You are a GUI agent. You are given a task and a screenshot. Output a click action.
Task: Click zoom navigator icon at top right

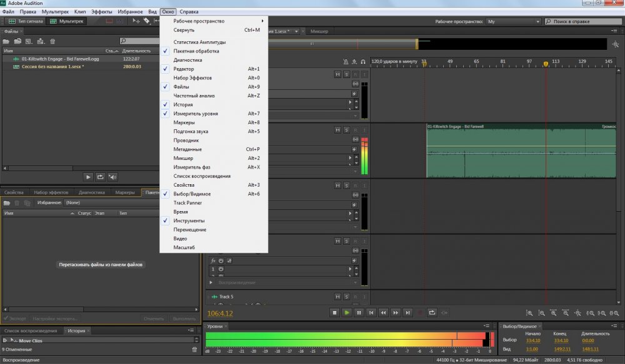pos(616,44)
